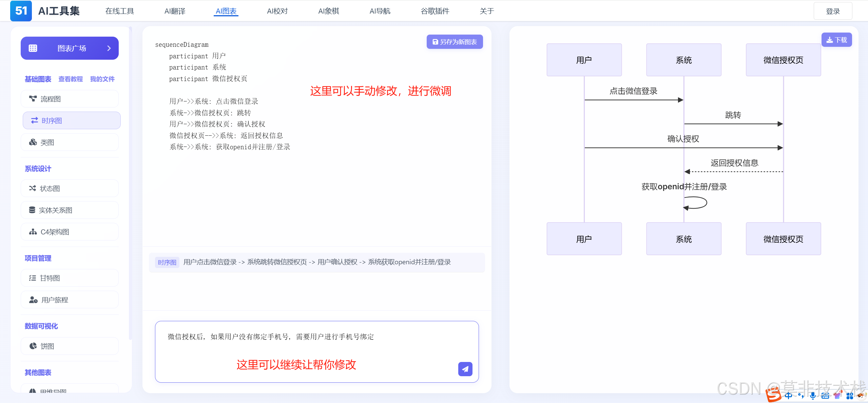The width and height of the screenshot is (868, 403).
Task: Open the 查看教程 tutorial link
Action: [71, 79]
